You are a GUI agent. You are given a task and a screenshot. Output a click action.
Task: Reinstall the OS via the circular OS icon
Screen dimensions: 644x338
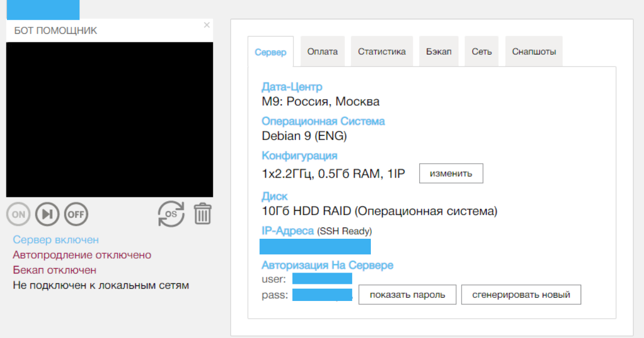[x=171, y=214]
